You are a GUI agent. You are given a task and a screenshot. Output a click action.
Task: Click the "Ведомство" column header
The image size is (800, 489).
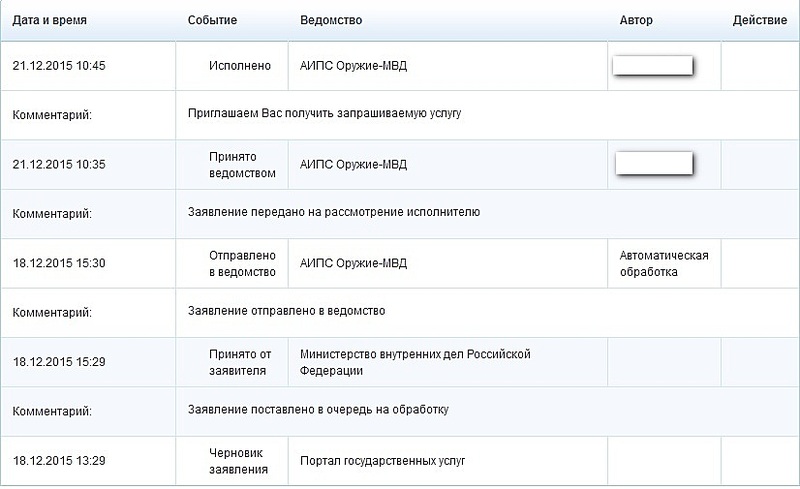(x=331, y=20)
